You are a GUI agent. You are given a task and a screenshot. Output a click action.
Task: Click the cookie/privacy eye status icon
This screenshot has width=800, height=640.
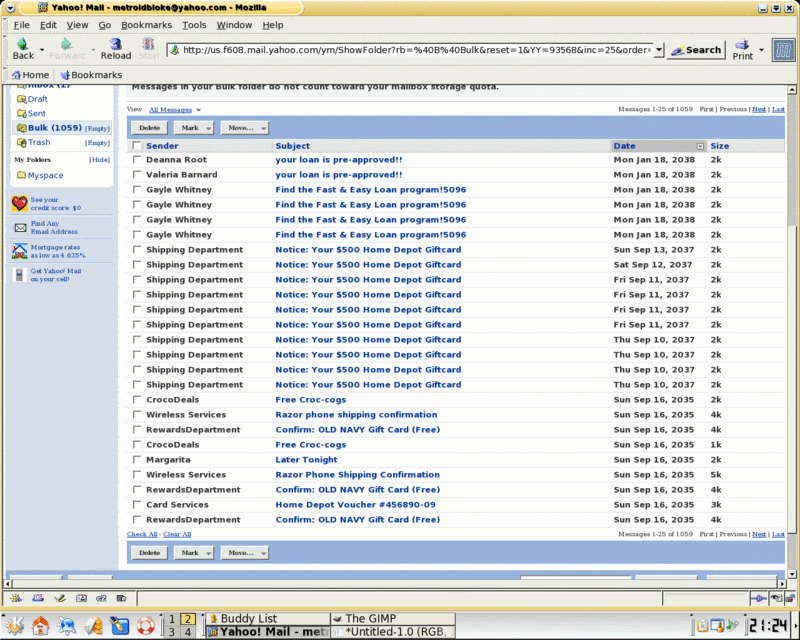(x=776, y=598)
